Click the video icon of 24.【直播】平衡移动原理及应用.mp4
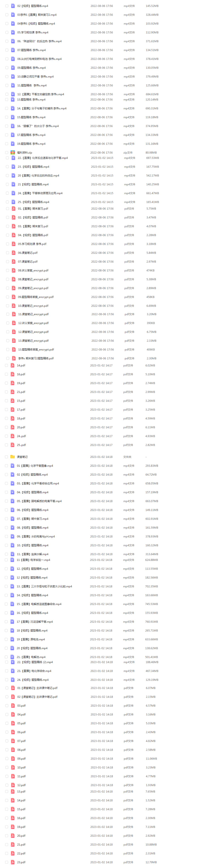The image size is (207, 868). (x=13, y=193)
